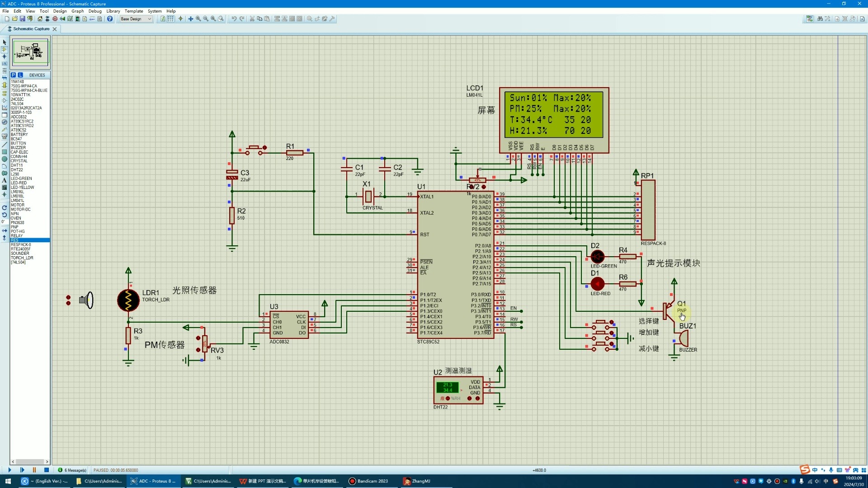Click the zoom in magnifier icon

(198, 19)
